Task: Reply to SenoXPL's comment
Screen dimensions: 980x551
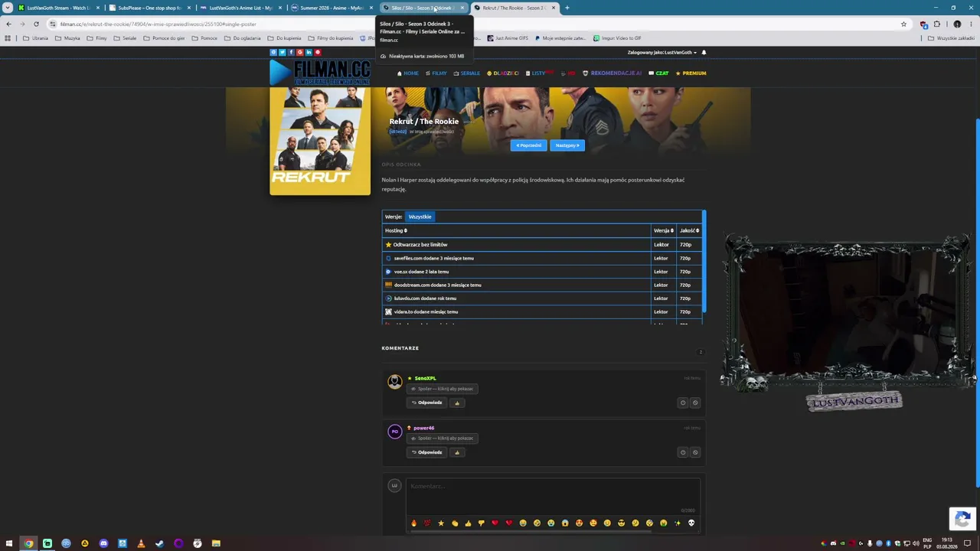Action: pos(426,403)
